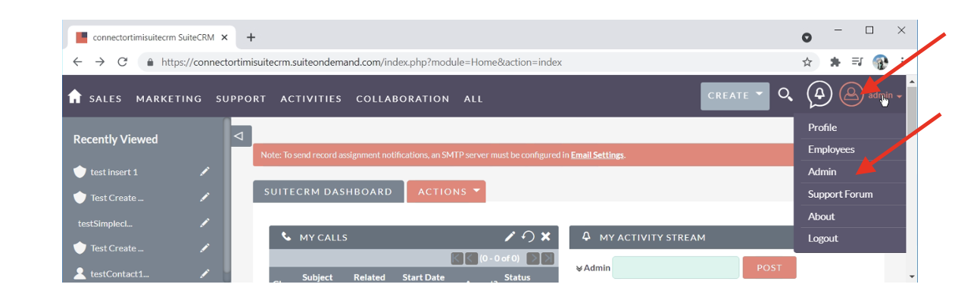The width and height of the screenshot is (980, 303).
Task: Click the admin user avatar icon
Action: [851, 95]
